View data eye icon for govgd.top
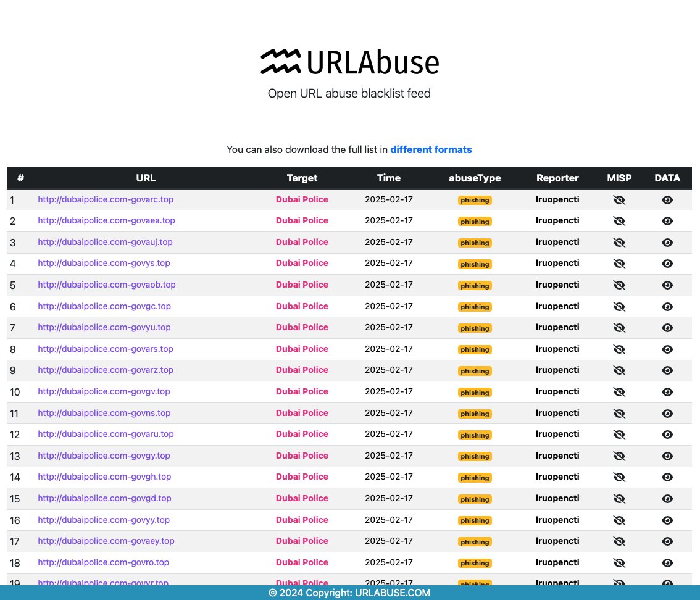This screenshot has height=600, width=700. click(667, 499)
